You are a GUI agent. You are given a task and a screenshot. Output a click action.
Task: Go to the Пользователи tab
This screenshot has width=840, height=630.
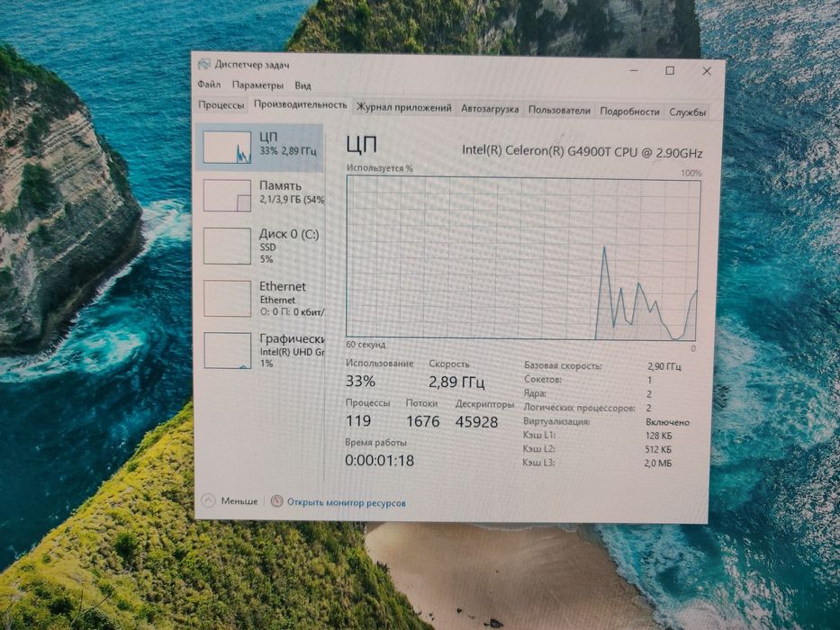(559, 111)
